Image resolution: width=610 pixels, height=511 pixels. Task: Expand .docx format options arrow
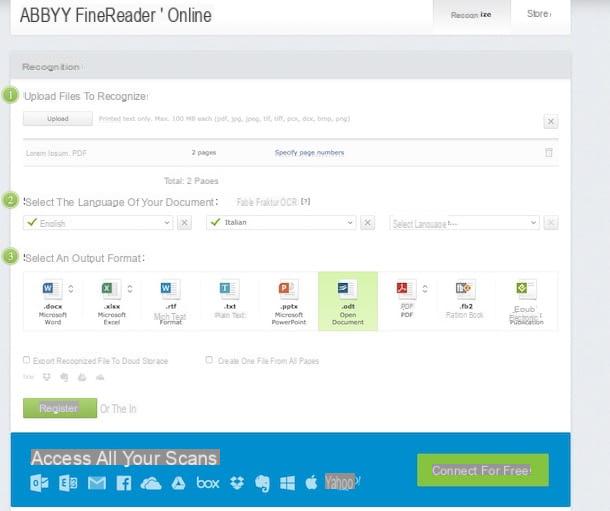point(71,289)
